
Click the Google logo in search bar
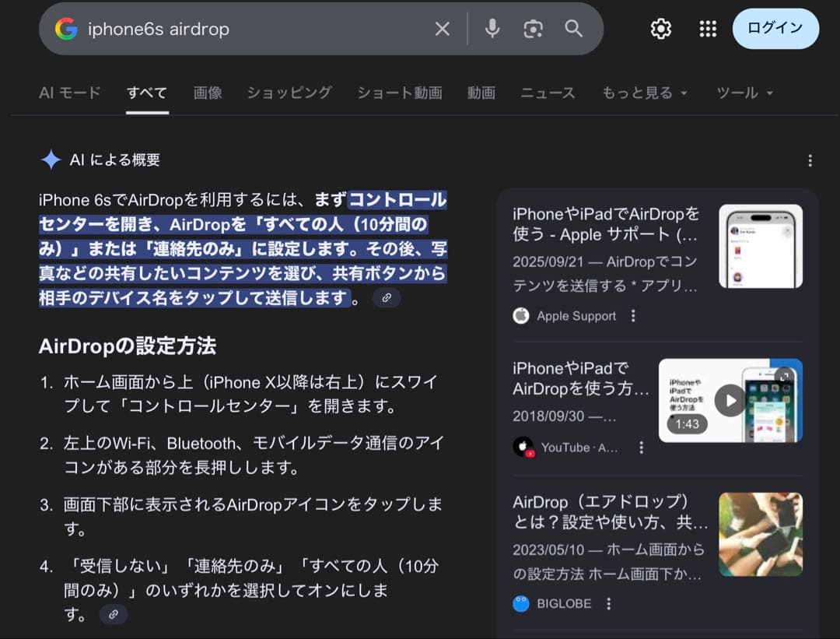click(x=66, y=29)
